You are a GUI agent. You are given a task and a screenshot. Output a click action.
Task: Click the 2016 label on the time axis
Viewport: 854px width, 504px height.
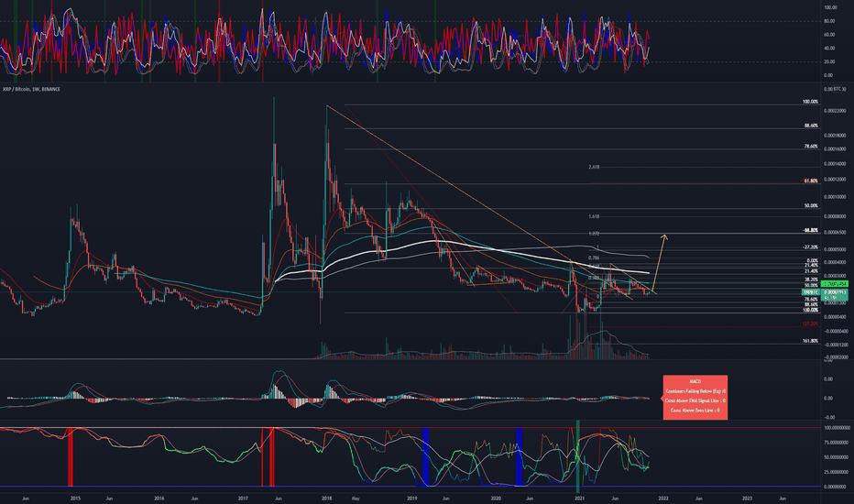[x=159, y=498]
